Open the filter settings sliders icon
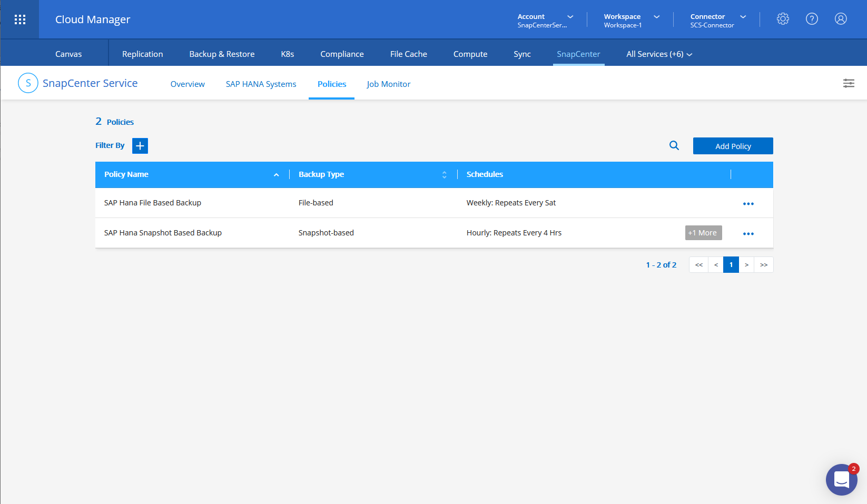 click(x=849, y=83)
